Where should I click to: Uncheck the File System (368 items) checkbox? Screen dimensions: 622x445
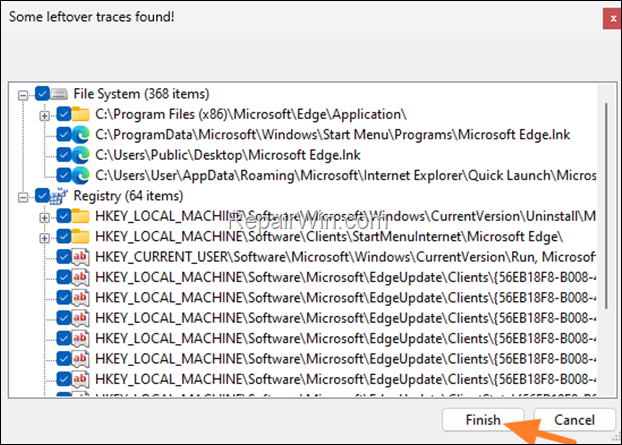[x=41, y=94]
